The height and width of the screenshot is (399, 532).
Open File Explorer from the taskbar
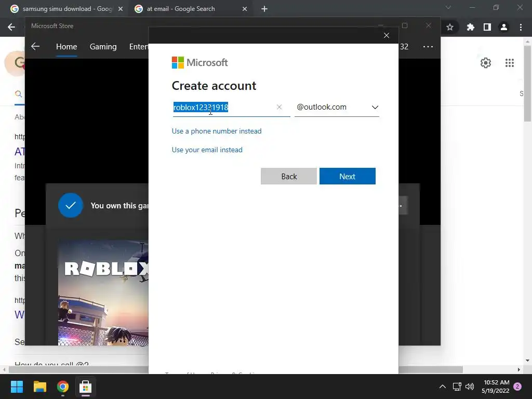pos(39,387)
